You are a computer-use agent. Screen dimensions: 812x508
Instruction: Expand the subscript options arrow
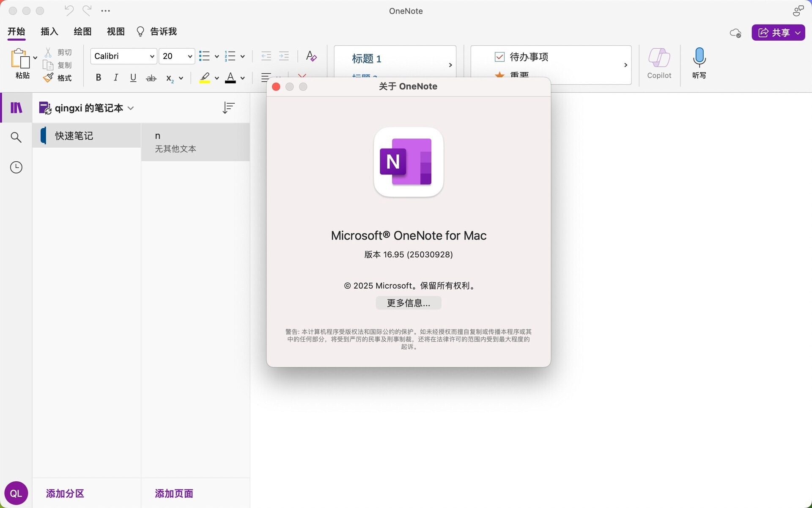[181, 78]
